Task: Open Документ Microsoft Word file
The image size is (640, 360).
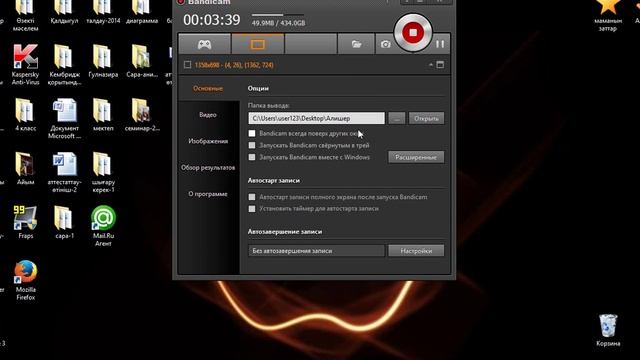Action: coord(64,118)
